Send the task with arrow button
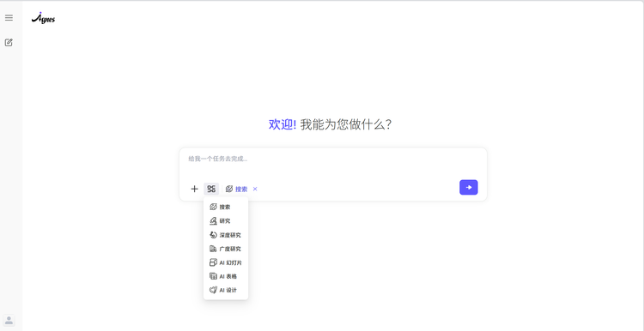The width and height of the screenshot is (644, 331). pos(469,188)
